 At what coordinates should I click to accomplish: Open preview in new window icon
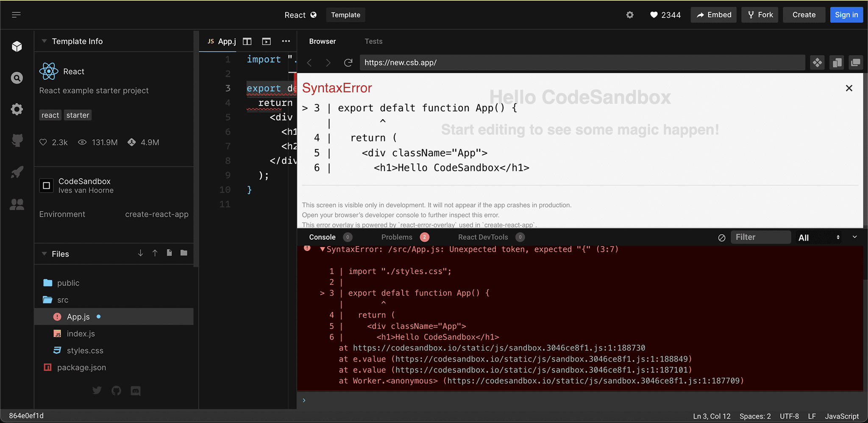[856, 63]
